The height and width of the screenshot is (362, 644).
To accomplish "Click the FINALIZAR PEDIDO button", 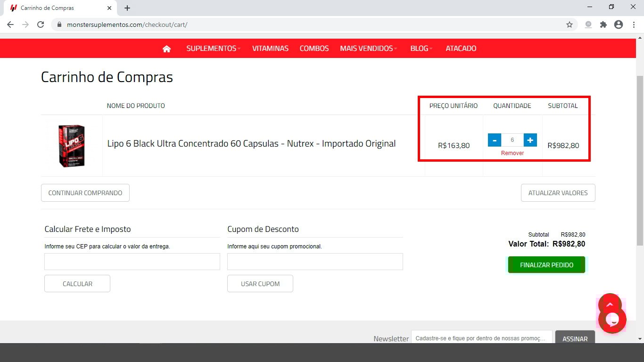I will coord(546,265).
